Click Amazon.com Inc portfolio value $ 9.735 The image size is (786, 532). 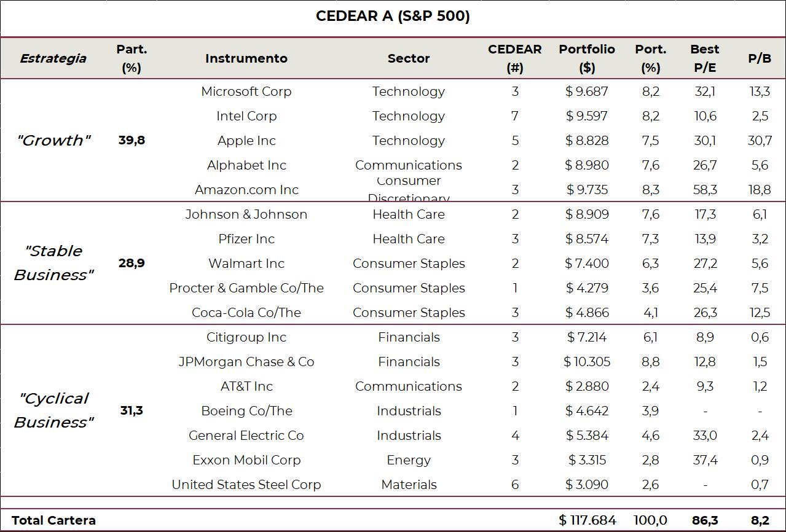pos(588,190)
